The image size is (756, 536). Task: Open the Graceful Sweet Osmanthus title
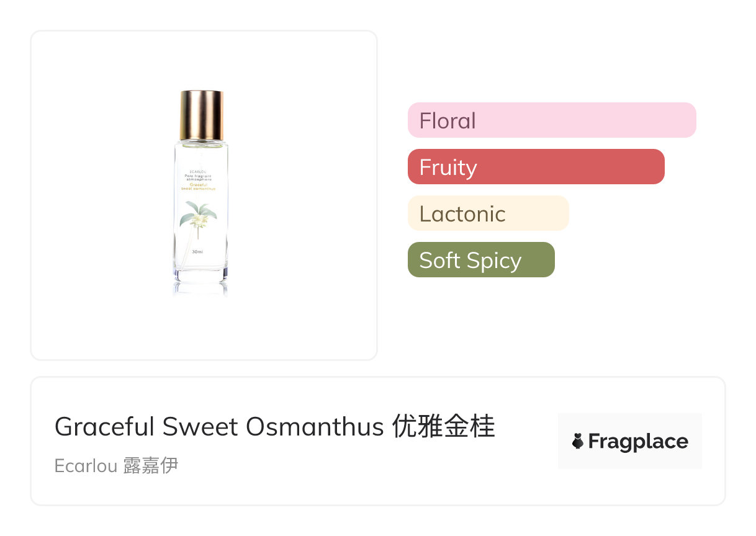click(220, 427)
